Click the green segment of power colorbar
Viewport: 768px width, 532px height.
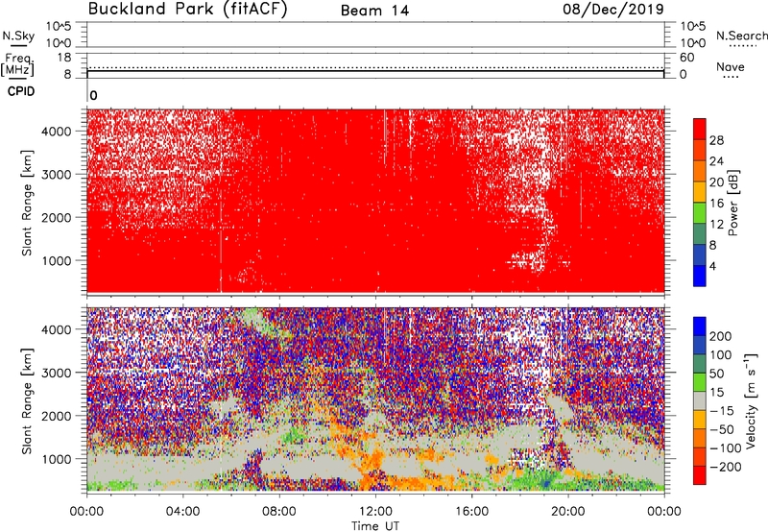pyautogui.click(x=700, y=212)
